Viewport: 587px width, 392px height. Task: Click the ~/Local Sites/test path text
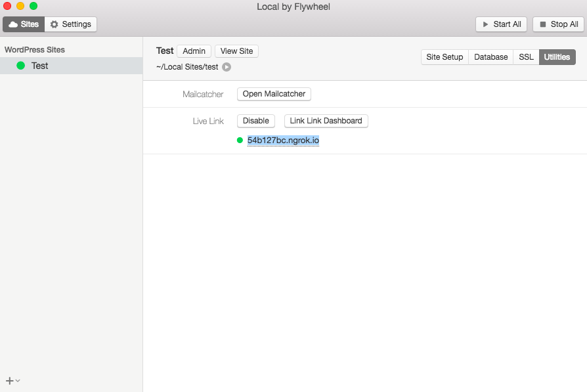pos(187,67)
